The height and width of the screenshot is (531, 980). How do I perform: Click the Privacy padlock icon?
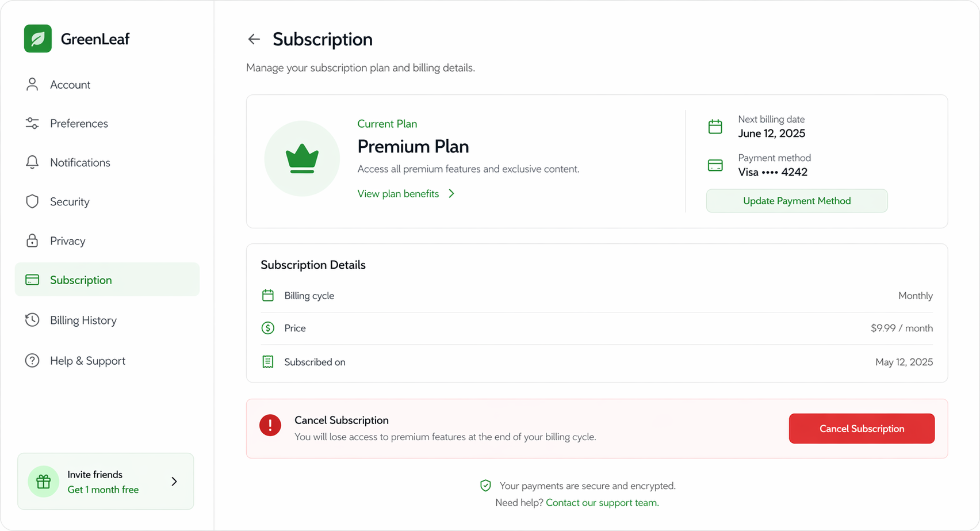(32, 240)
